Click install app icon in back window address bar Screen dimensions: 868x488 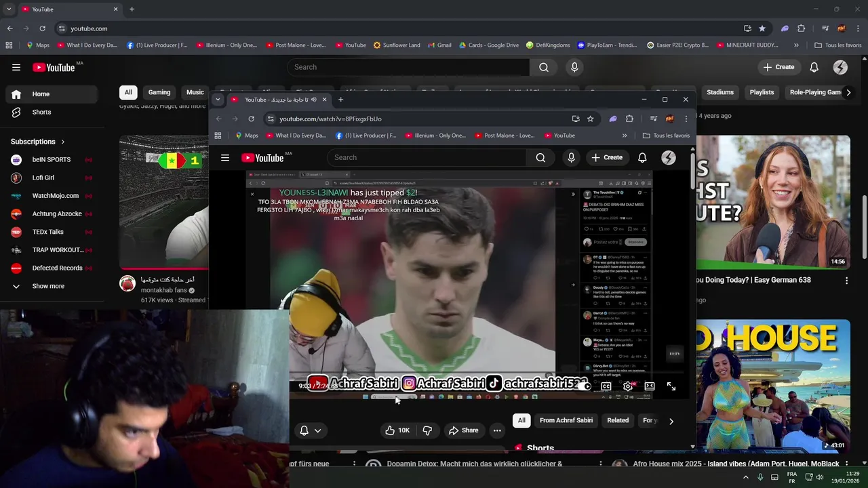tap(747, 28)
